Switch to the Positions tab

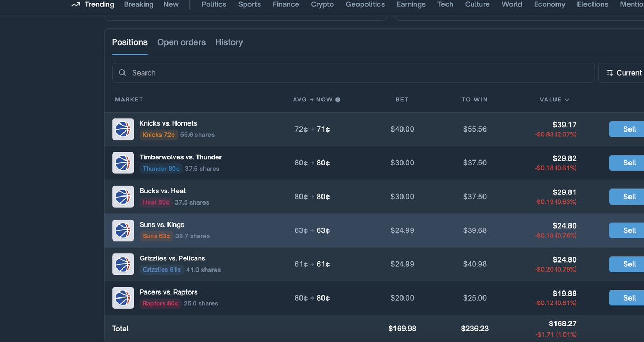tap(130, 42)
